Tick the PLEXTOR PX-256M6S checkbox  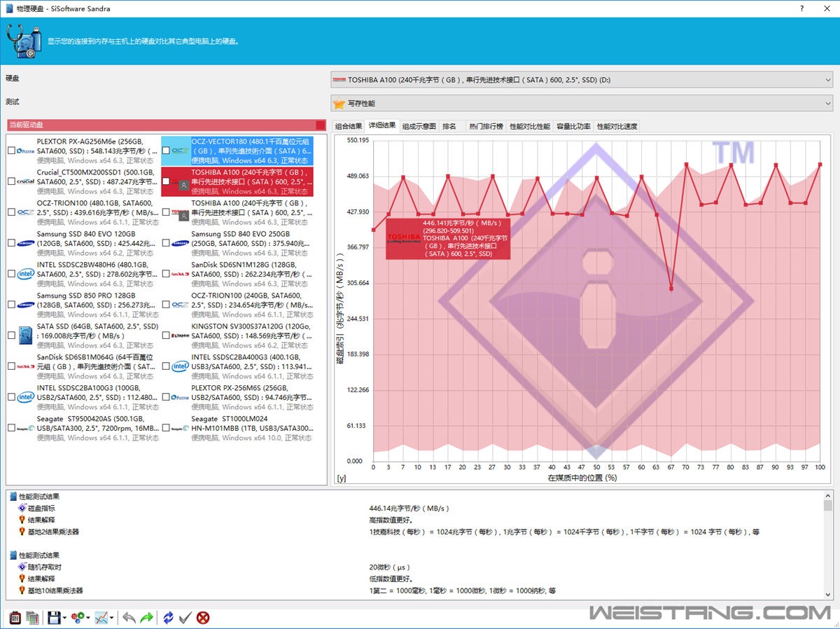click(166, 397)
